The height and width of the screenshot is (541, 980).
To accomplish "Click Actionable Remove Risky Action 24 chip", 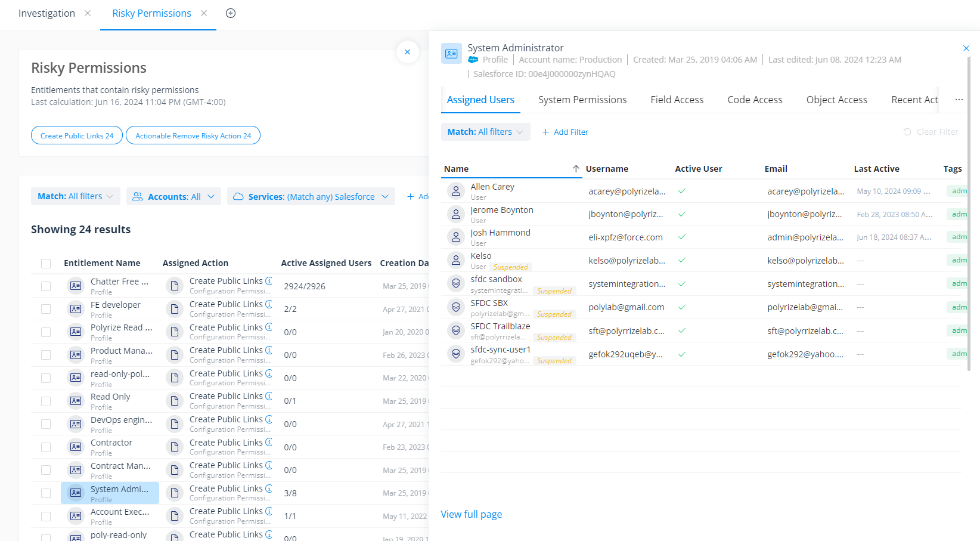I will [x=193, y=135].
